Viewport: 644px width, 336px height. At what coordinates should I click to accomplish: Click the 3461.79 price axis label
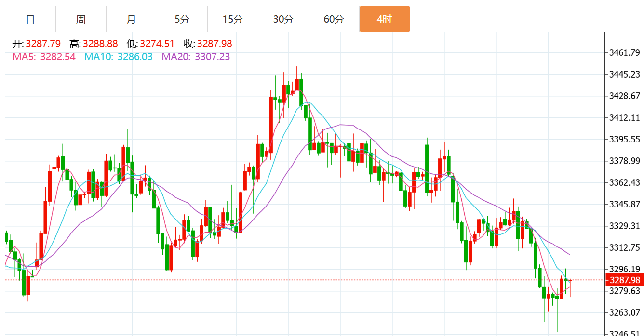click(x=624, y=52)
